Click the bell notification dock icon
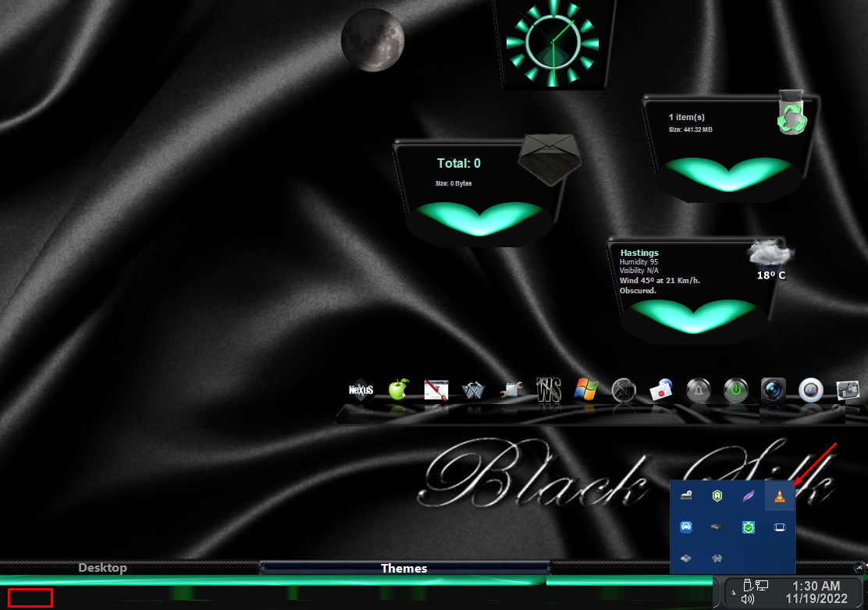This screenshot has width=868, height=610. 698,389
